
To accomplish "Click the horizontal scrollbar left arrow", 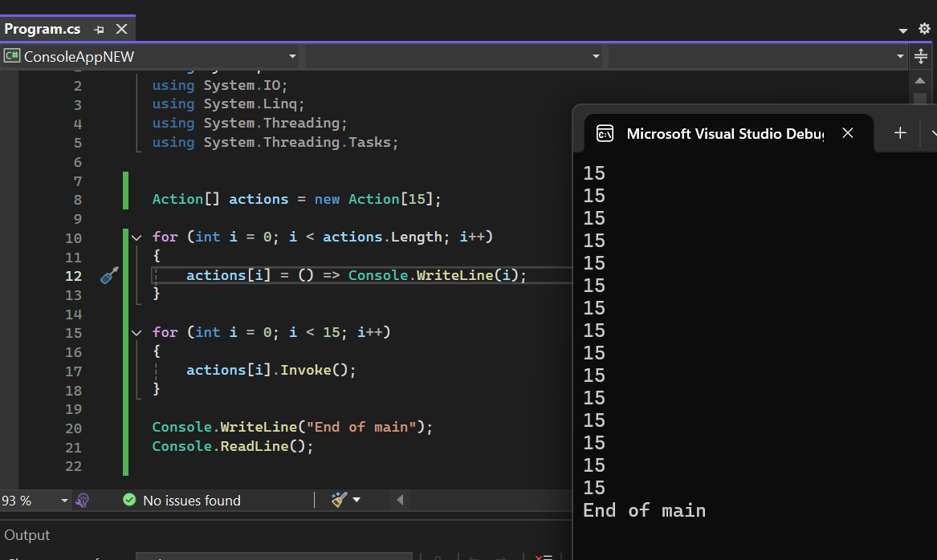I will click(x=400, y=500).
